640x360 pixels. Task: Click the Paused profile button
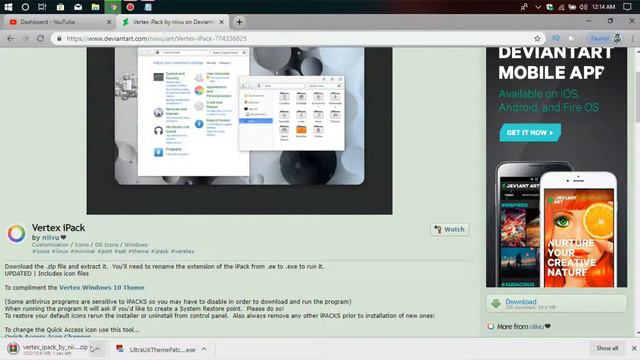[x=606, y=38]
